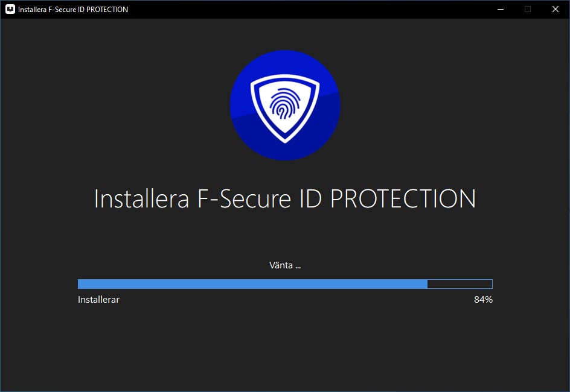Click the word "ID" in the large heading
The width and height of the screenshot is (570, 392).
click(x=310, y=200)
